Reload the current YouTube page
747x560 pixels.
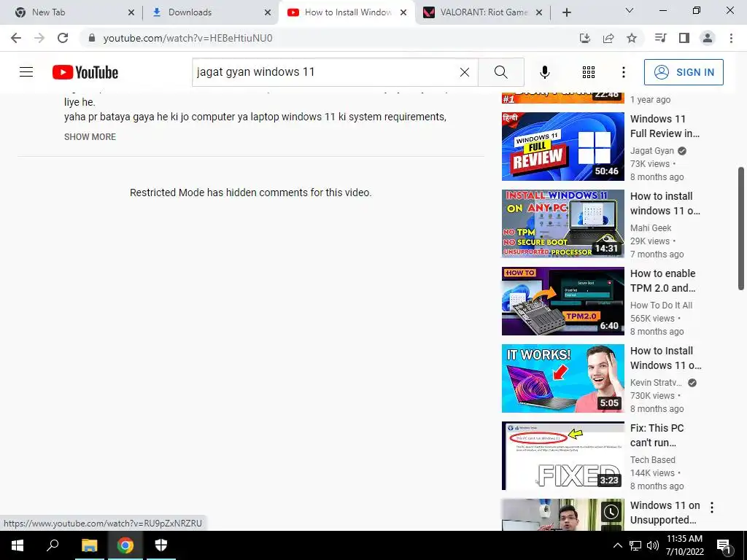point(63,38)
